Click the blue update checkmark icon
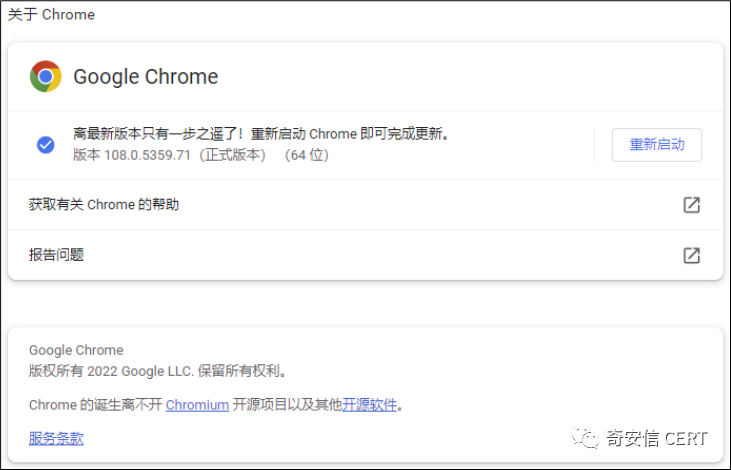The image size is (731, 470). (x=46, y=145)
